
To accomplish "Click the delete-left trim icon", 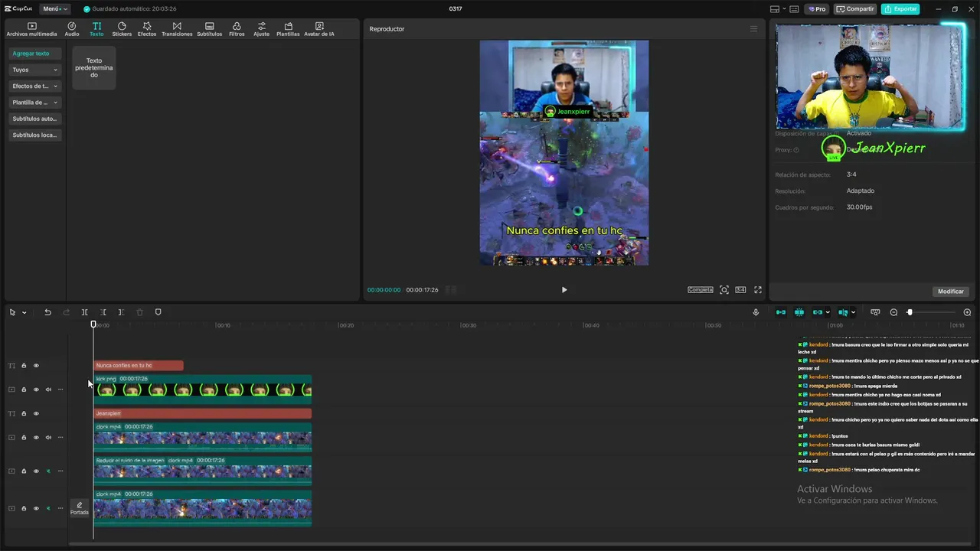I will [x=103, y=312].
